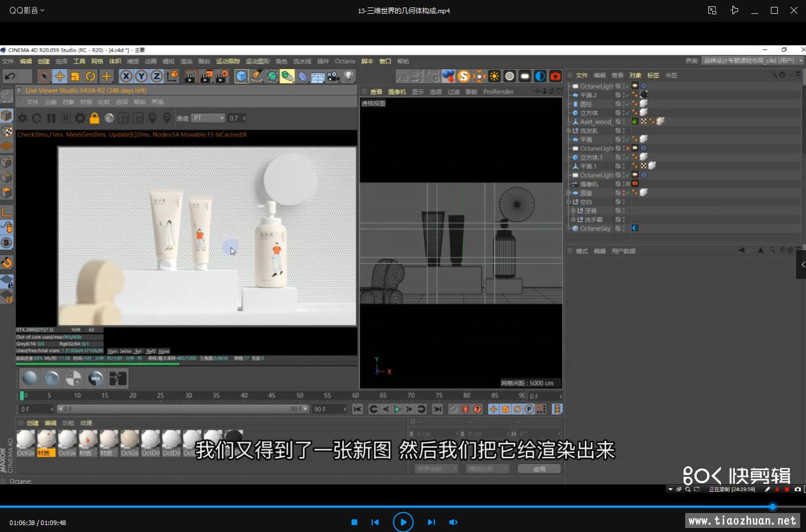
Task: Toggle the Y axis lock
Action: (141, 76)
